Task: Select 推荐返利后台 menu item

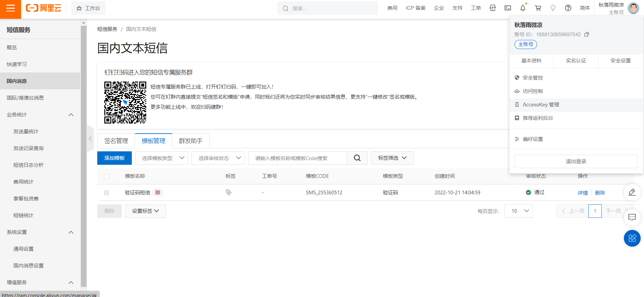Action: pos(576,118)
